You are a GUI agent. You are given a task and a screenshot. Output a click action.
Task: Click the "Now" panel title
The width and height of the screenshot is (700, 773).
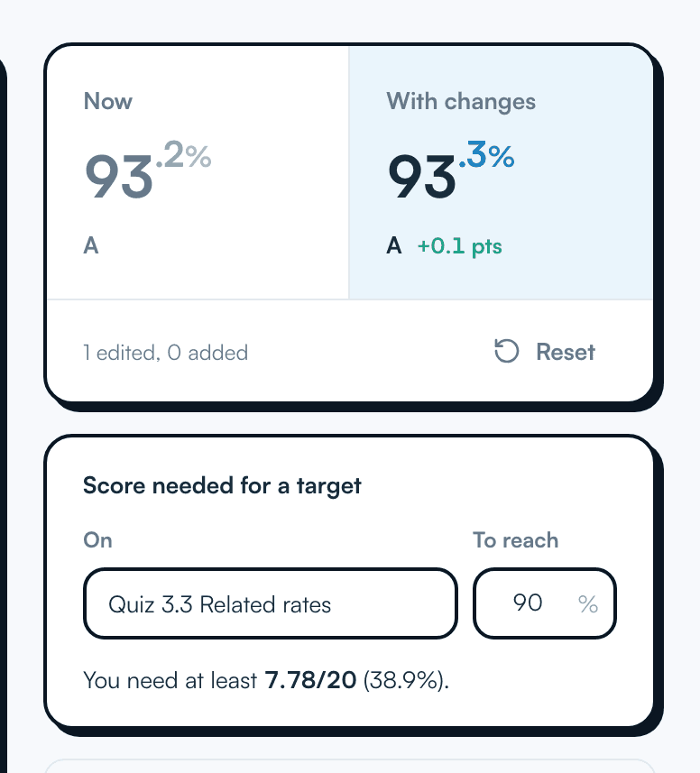(x=108, y=101)
